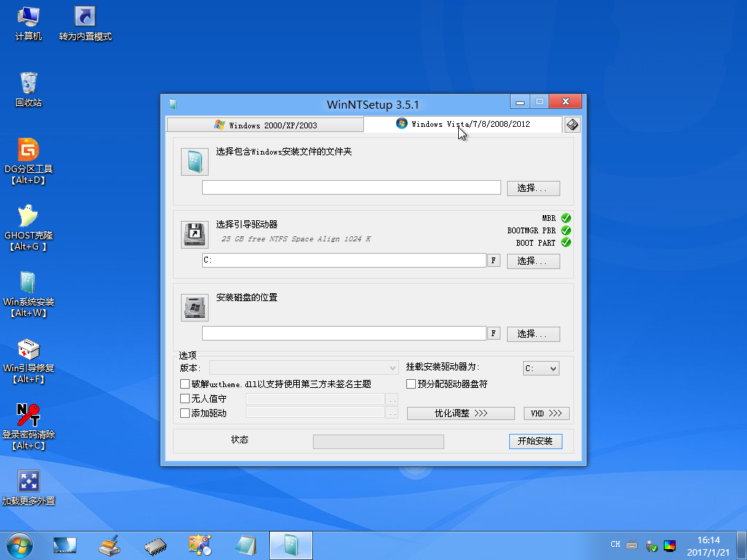Click the installation disk path field

tap(344, 332)
